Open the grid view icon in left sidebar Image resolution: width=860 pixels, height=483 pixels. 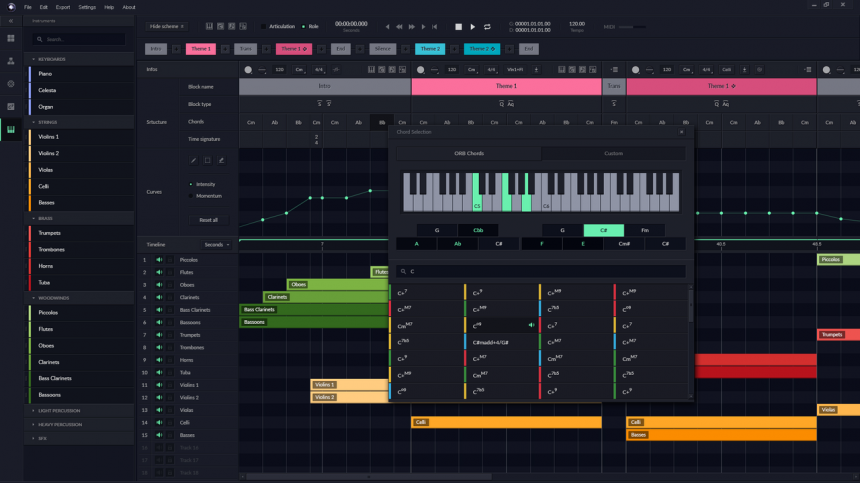(10, 38)
